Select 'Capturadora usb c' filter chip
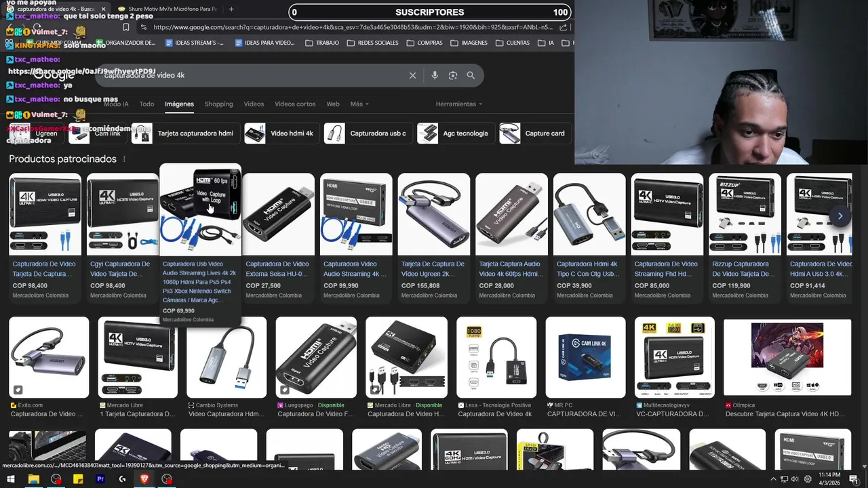The image size is (868, 488). [367, 134]
